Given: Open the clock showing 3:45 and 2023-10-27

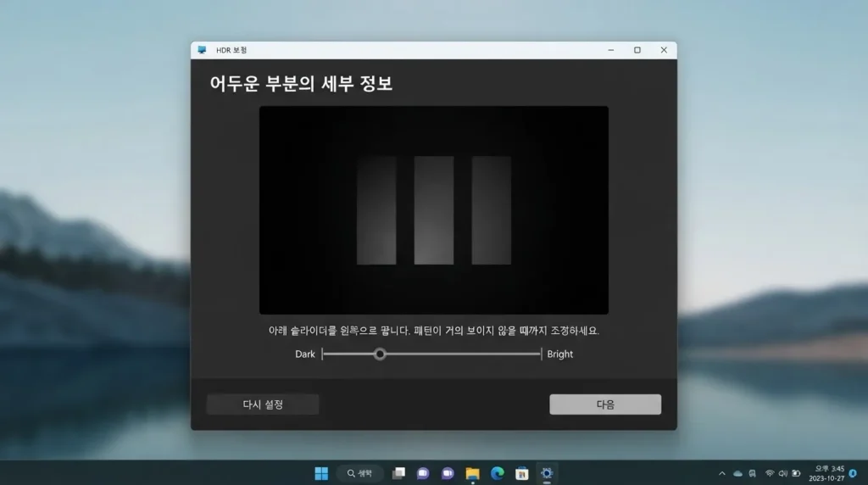Looking at the screenshot, I should coord(826,473).
